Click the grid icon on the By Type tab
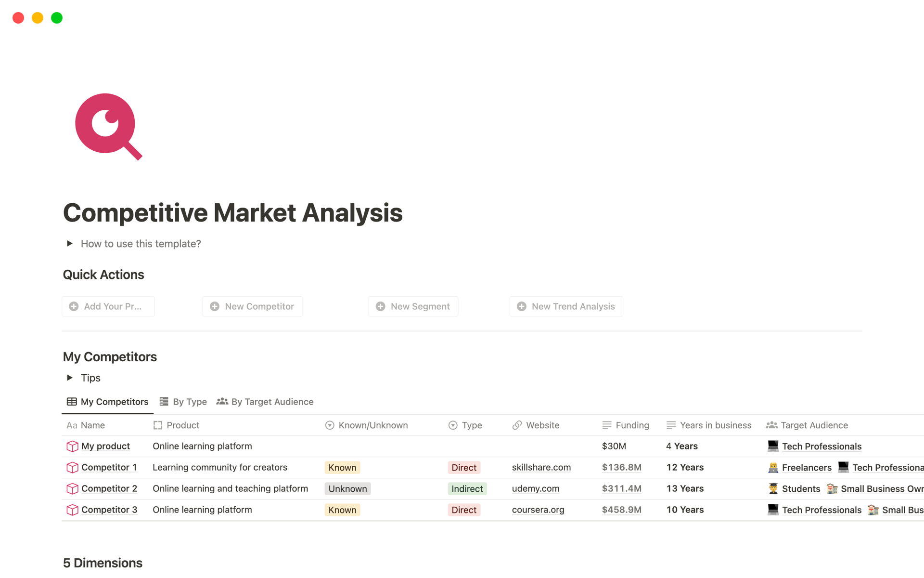Image resolution: width=924 pixels, height=578 pixels. [x=164, y=401]
